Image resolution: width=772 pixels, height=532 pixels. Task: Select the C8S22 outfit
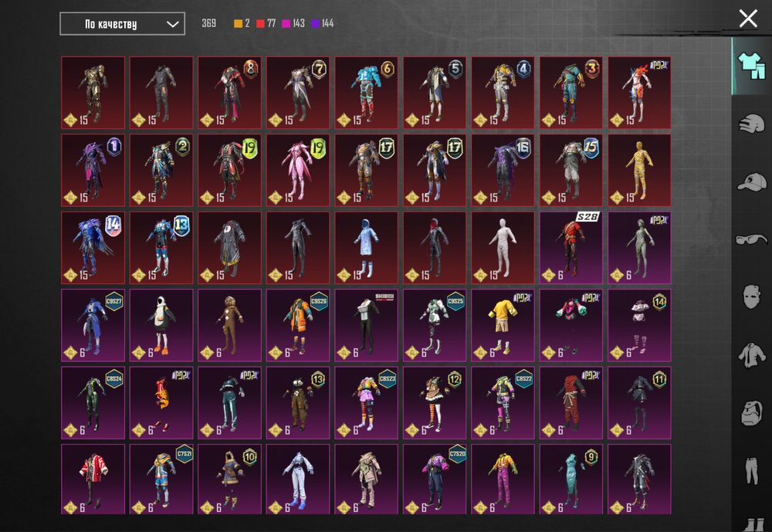click(x=503, y=403)
